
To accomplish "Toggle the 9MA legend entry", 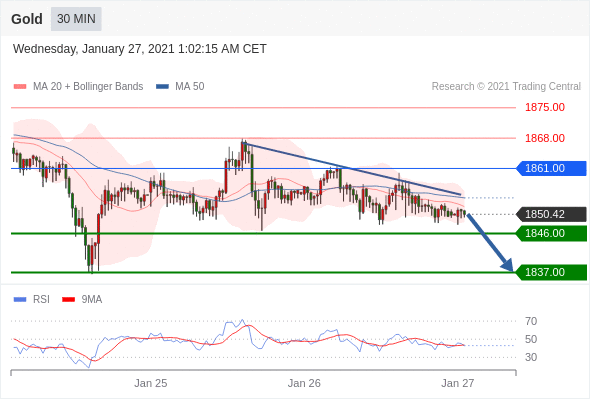I will 82,300.
